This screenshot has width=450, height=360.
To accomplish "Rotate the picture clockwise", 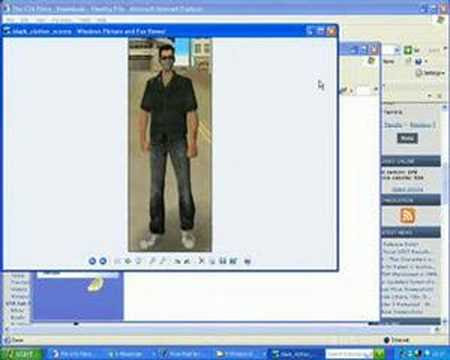I will 177,261.
